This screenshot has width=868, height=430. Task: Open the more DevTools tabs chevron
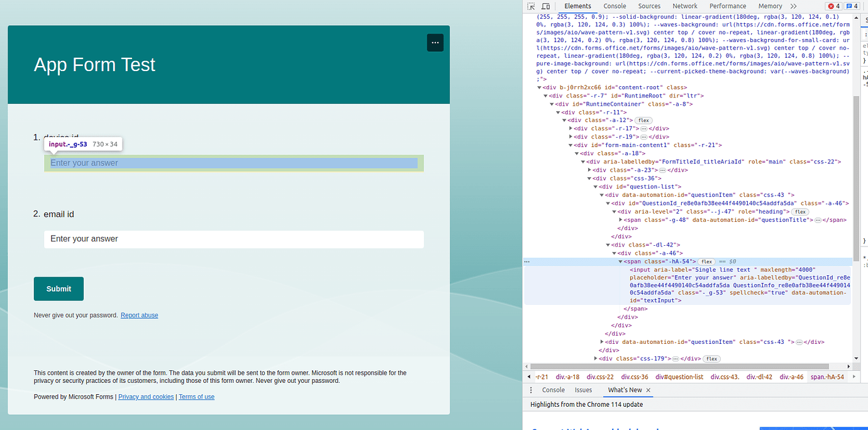(x=793, y=6)
